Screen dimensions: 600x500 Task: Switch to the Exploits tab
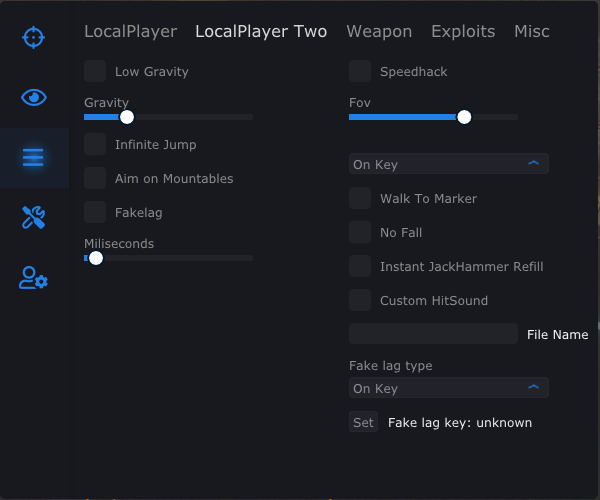[463, 31]
